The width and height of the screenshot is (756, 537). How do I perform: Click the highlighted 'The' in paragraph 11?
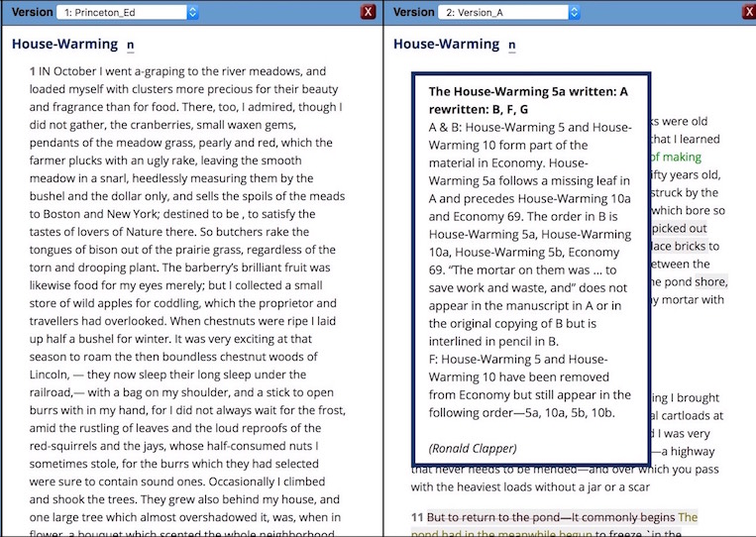tap(688, 517)
